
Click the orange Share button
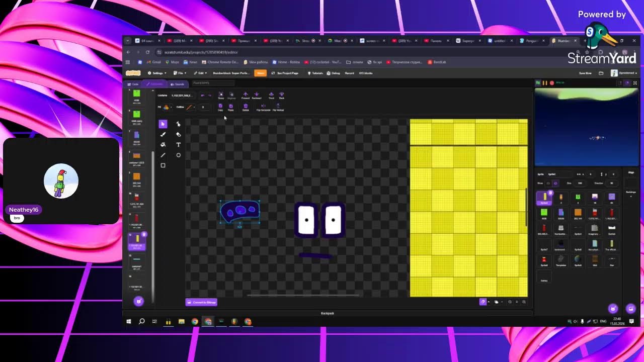pos(260,73)
